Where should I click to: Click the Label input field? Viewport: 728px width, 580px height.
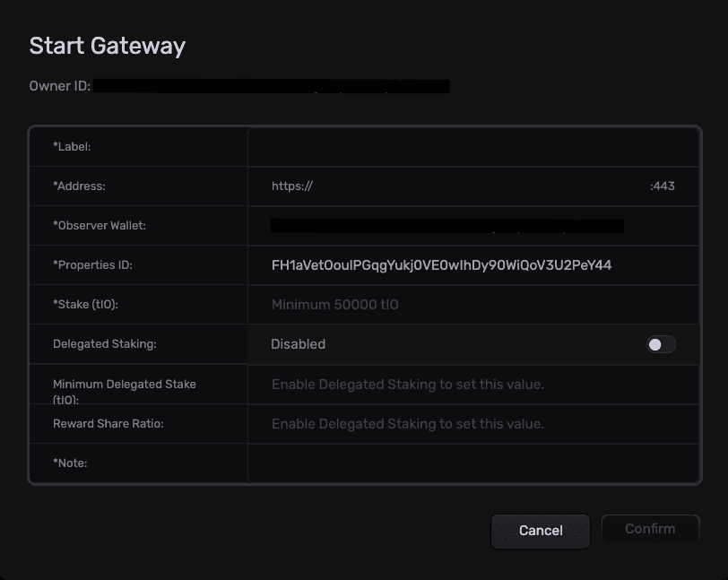point(473,146)
